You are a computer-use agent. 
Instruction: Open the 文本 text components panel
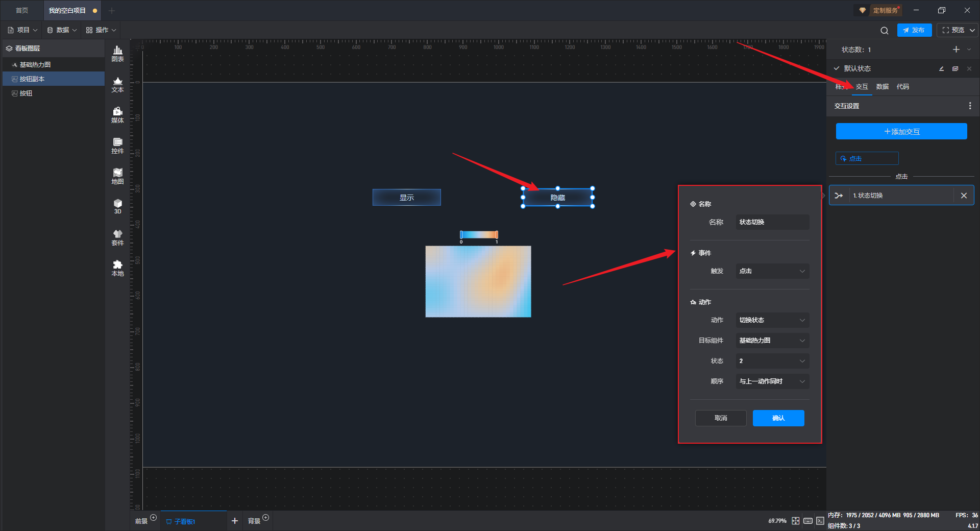pos(117,84)
